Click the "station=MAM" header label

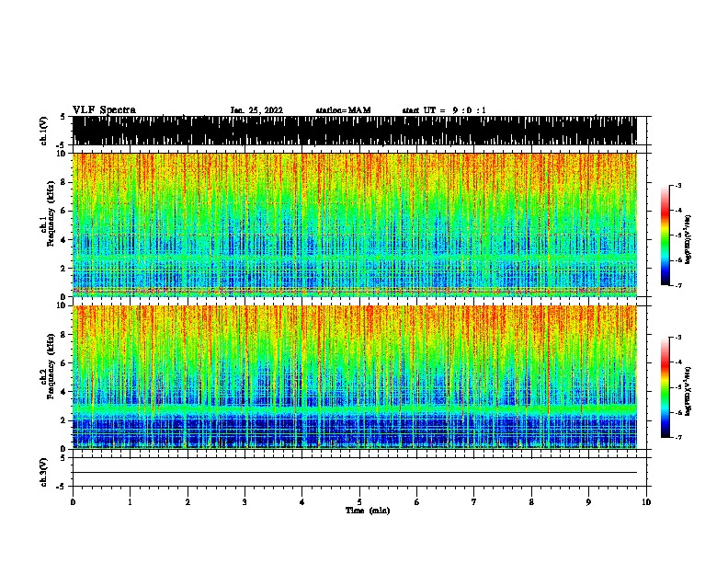tap(344, 110)
